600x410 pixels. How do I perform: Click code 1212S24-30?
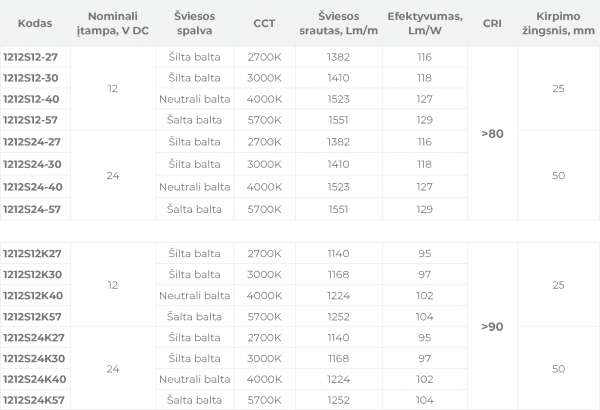32,164
